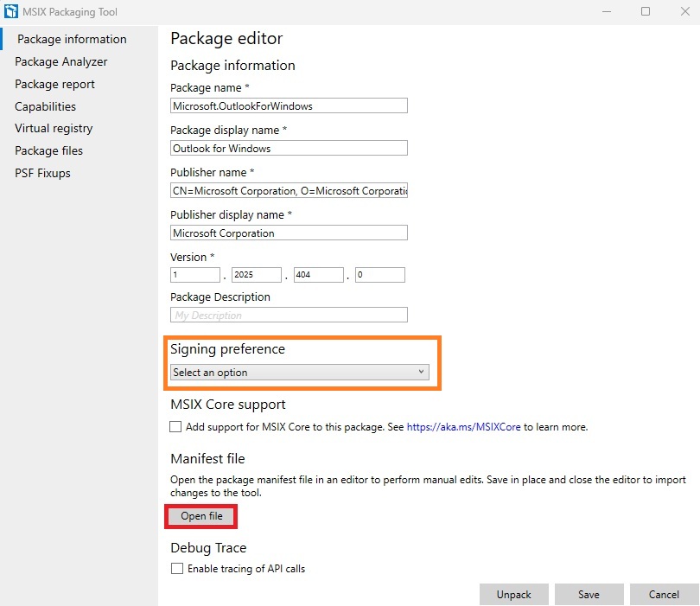Click version field showing 2025
Viewport: 700px width, 606px height.
coord(257,275)
